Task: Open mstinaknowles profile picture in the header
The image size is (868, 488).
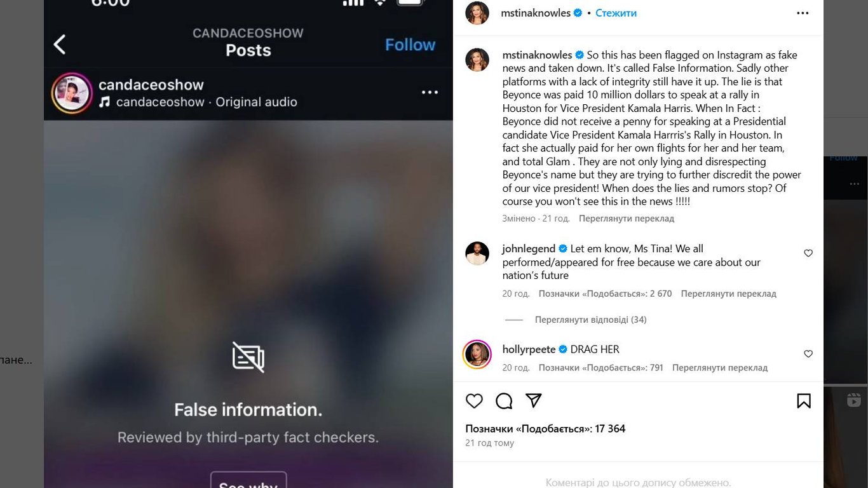Action: (477, 13)
